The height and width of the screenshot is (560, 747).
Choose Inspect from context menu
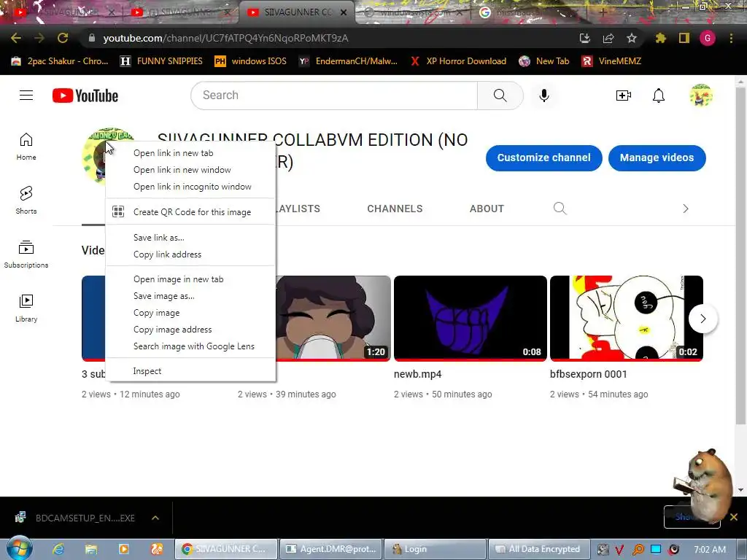[x=190, y=371]
